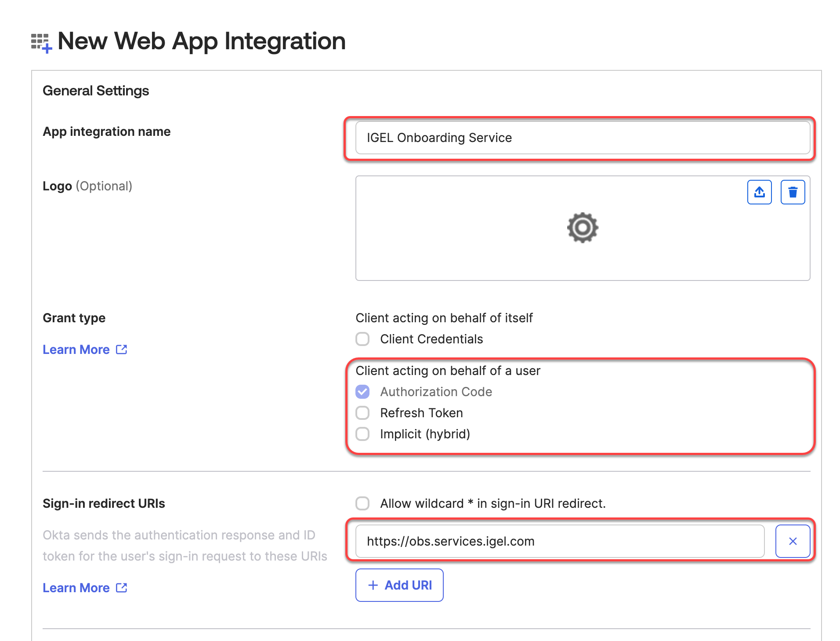Select the Implicit (hybrid) checkbox
This screenshot has height=641, width=840.
coord(362,434)
